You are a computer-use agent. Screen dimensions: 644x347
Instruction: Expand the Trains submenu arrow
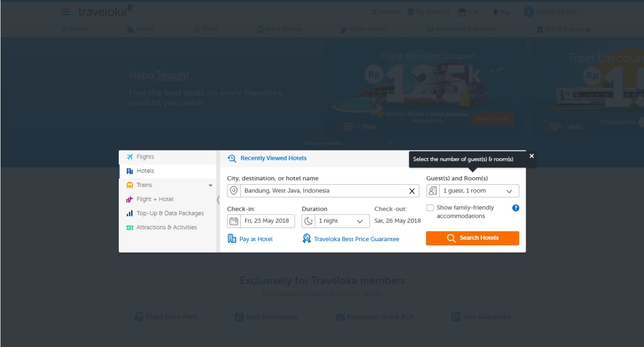click(x=210, y=185)
